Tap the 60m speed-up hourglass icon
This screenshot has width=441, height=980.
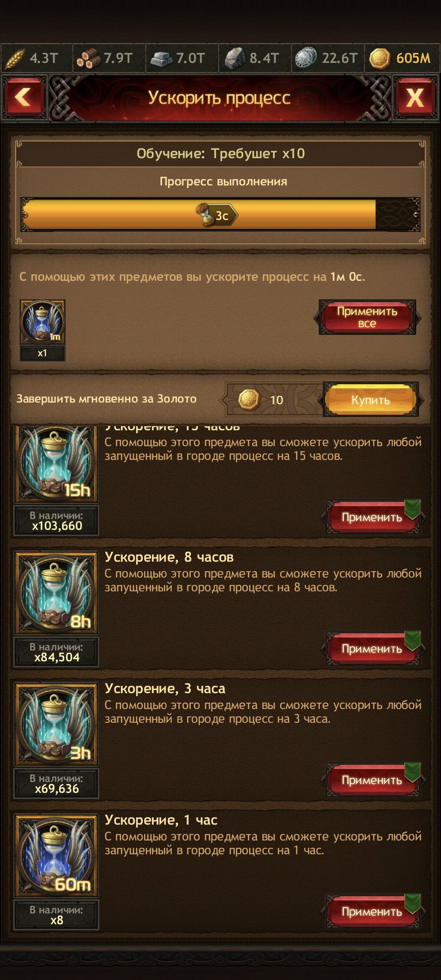click(x=56, y=856)
